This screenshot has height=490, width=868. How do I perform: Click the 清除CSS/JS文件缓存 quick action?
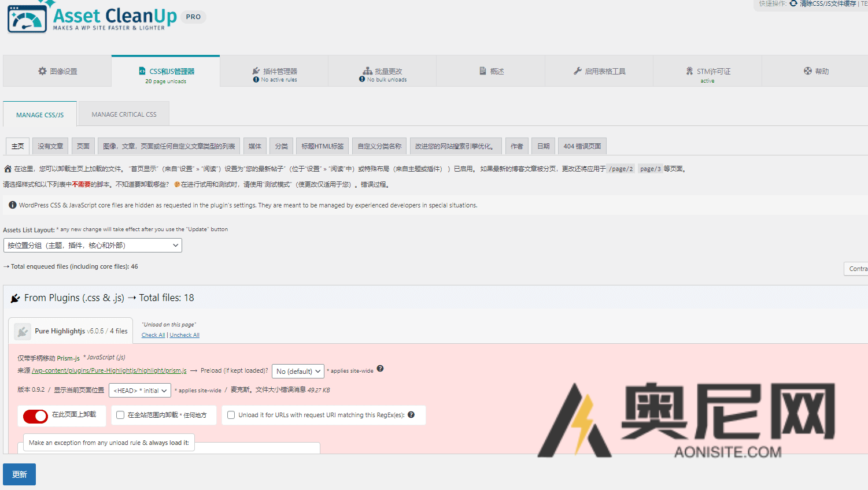[x=828, y=3]
